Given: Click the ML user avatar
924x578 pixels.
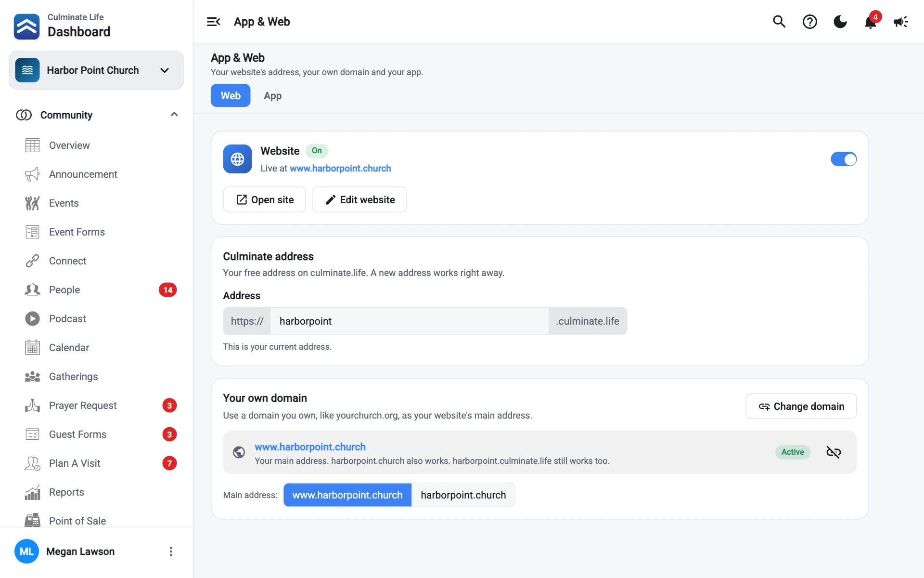Looking at the screenshot, I should (26, 552).
